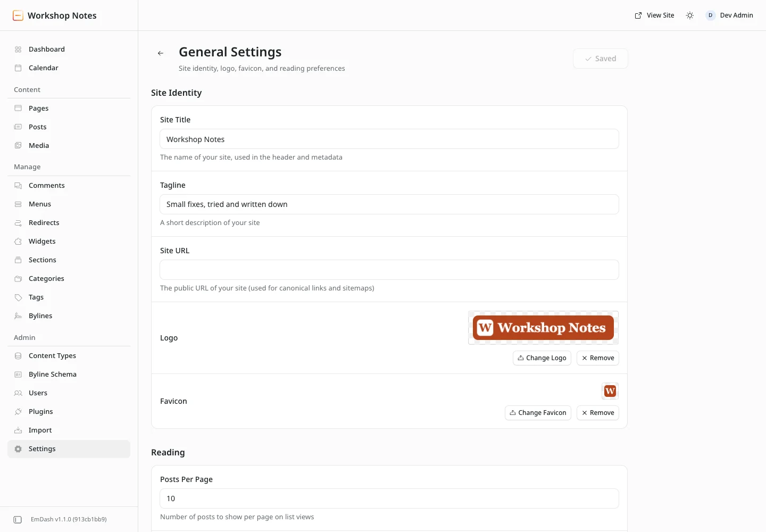The width and height of the screenshot is (766, 532).
Task: Click the Settings gear icon
Action: click(18, 449)
